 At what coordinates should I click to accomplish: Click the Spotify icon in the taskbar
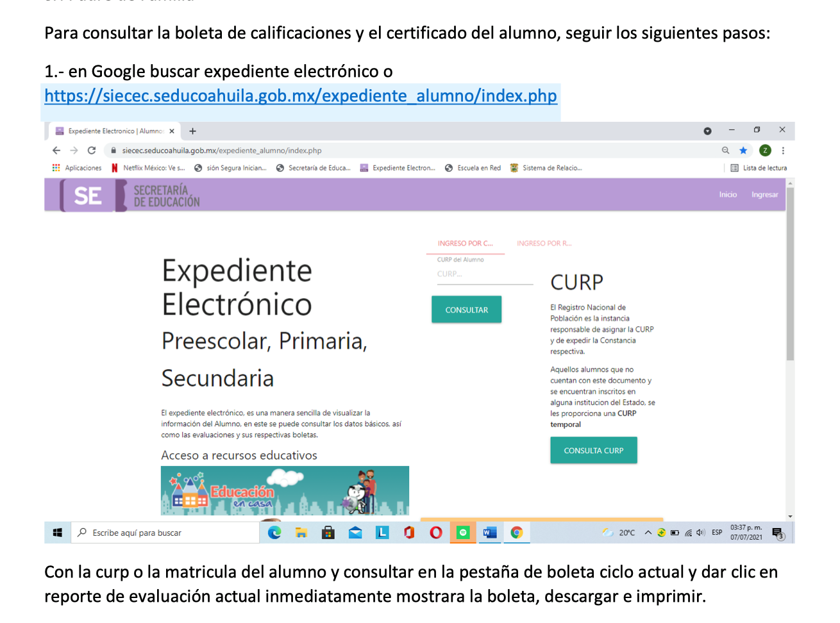click(x=463, y=533)
